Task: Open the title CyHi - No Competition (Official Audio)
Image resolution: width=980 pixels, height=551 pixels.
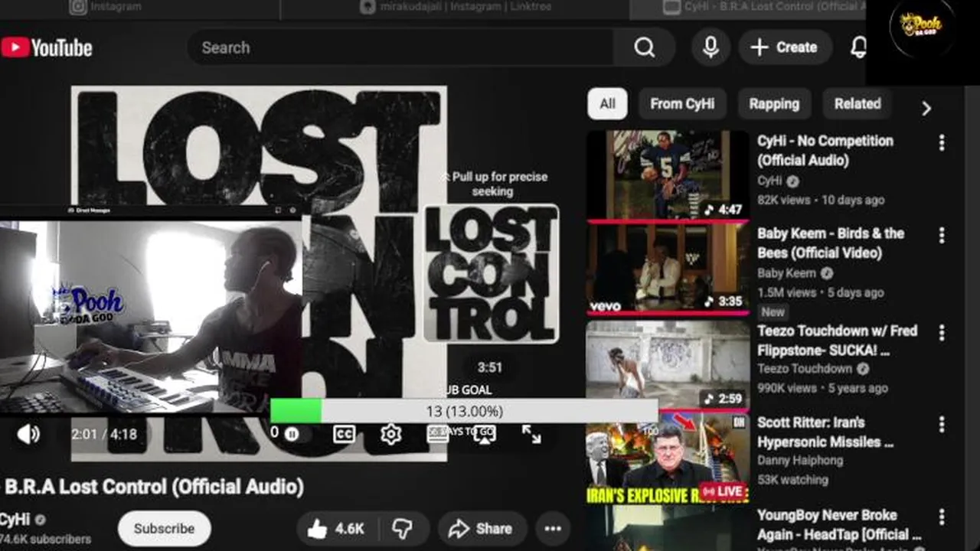Action: (x=825, y=151)
